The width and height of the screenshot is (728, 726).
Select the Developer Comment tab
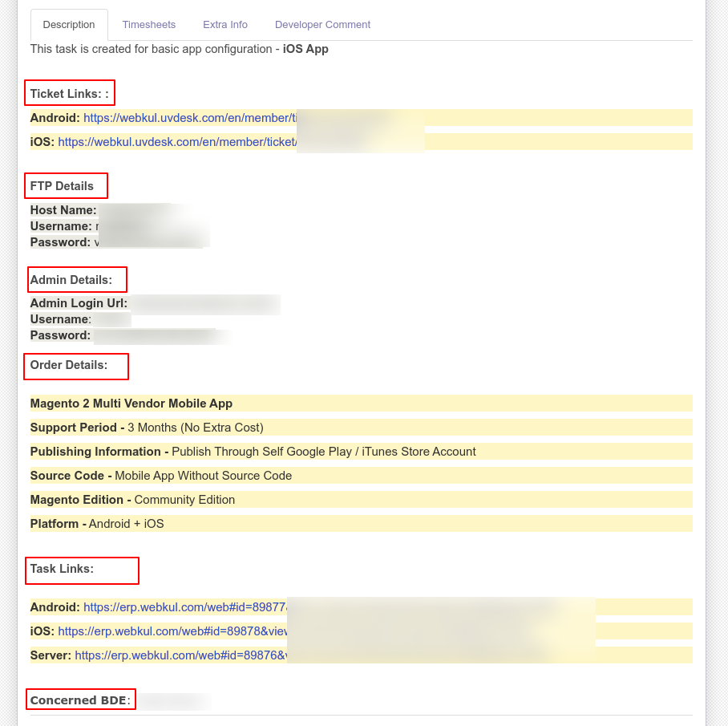pos(322,25)
